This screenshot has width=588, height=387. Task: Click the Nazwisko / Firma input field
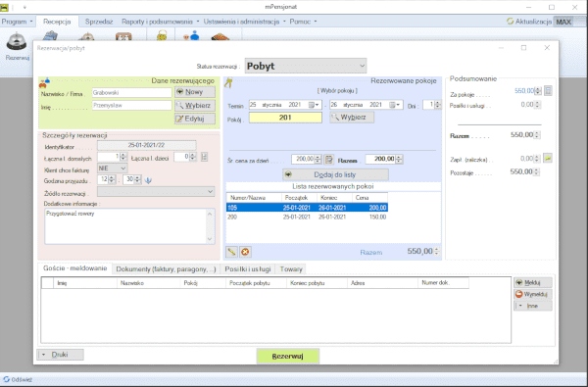click(132, 93)
